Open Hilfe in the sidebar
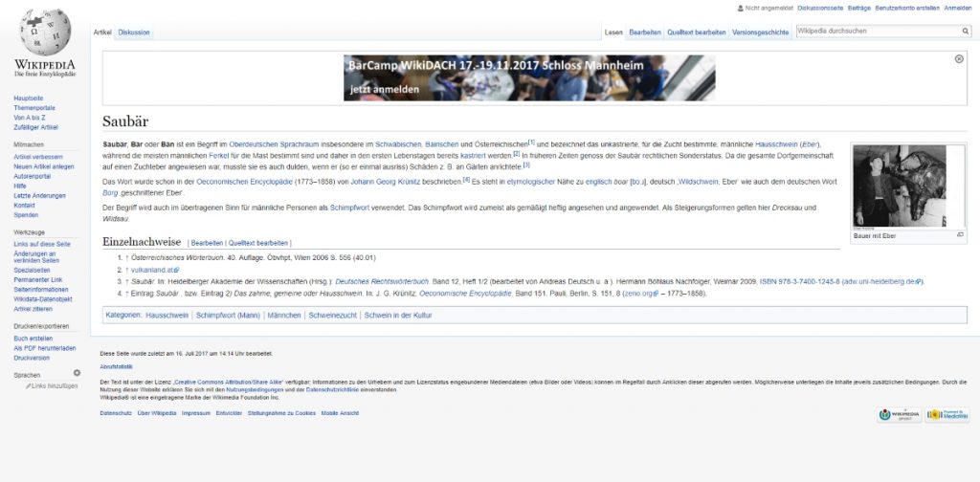This screenshot has height=482, width=980. (x=20, y=186)
